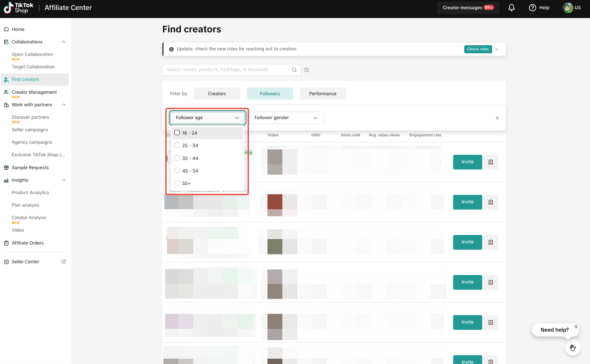Tick the 55+ follower age checkbox

coord(177,183)
